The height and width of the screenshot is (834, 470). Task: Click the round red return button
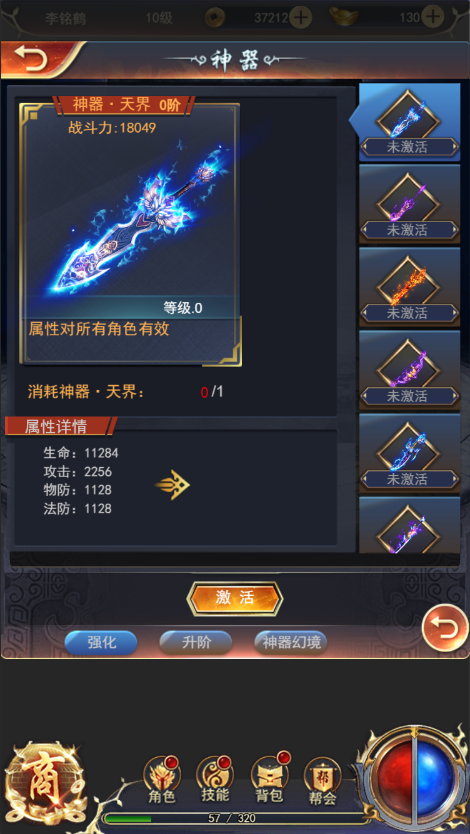446,628
